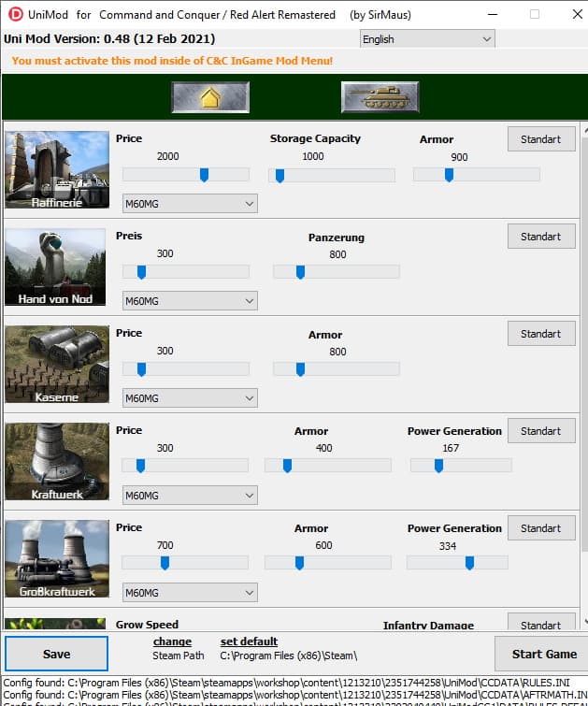
Task: Click the Großkraftwerk Armor slider
Action: 328,563
